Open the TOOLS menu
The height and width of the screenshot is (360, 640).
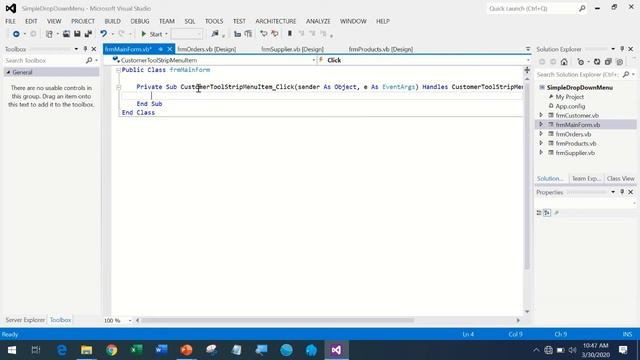214,21
